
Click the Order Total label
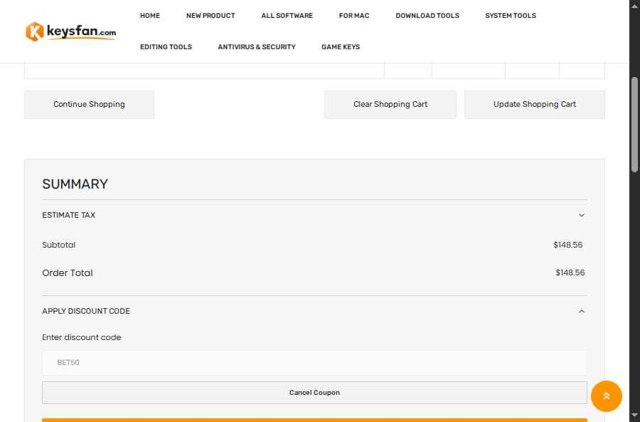pos(67,273)
